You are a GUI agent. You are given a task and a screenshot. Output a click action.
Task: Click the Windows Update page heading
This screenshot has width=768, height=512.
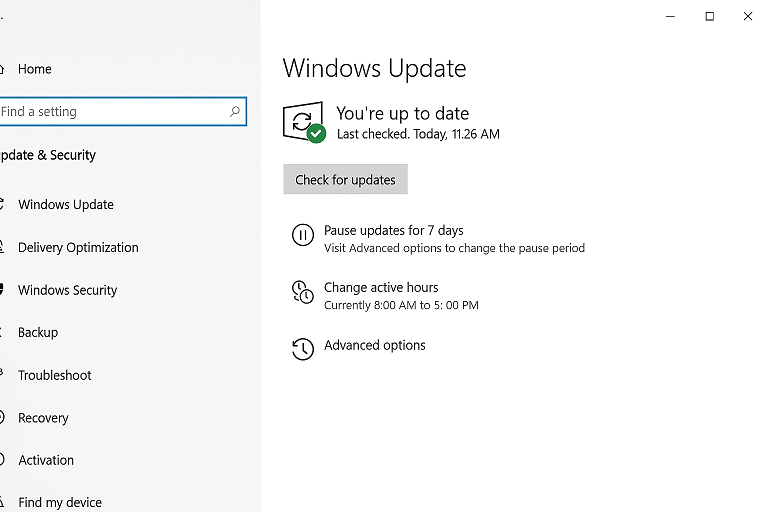click(x=374, y=68)
